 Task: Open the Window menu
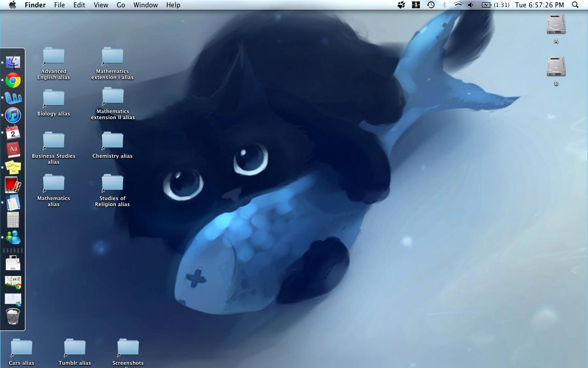click(x=146, y=5)
